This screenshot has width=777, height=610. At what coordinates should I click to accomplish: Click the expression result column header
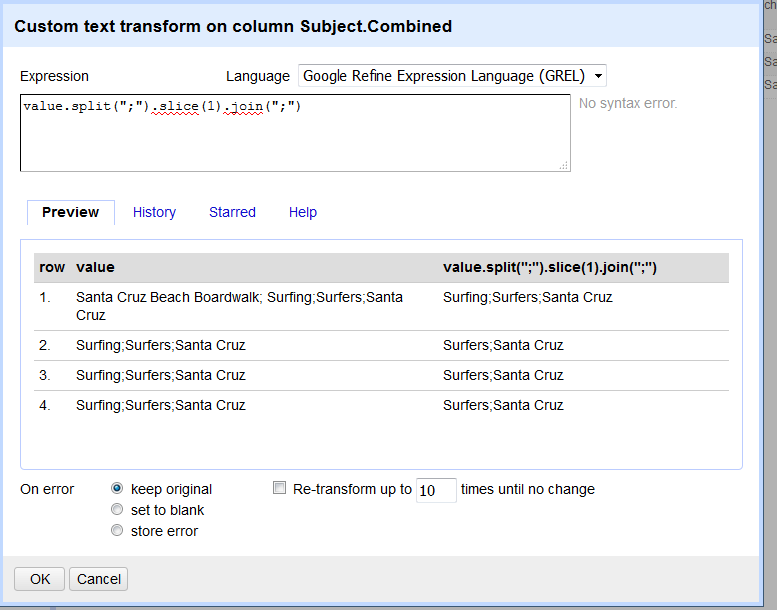click(x=550, y=267)
